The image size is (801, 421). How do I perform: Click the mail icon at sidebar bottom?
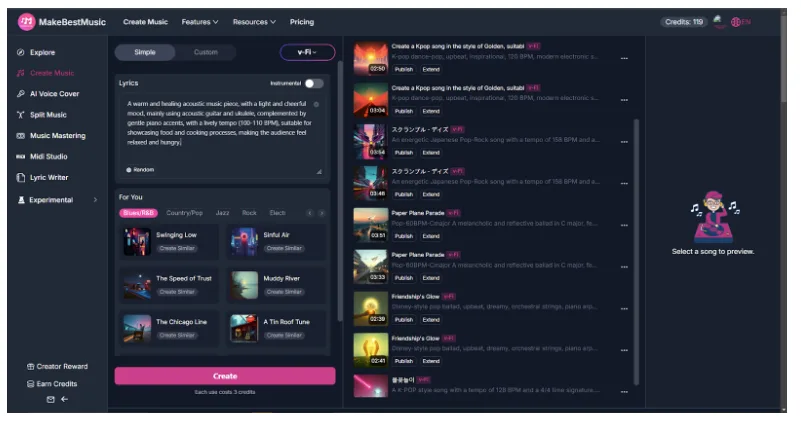pyautogui.click(x=51, y=400)
